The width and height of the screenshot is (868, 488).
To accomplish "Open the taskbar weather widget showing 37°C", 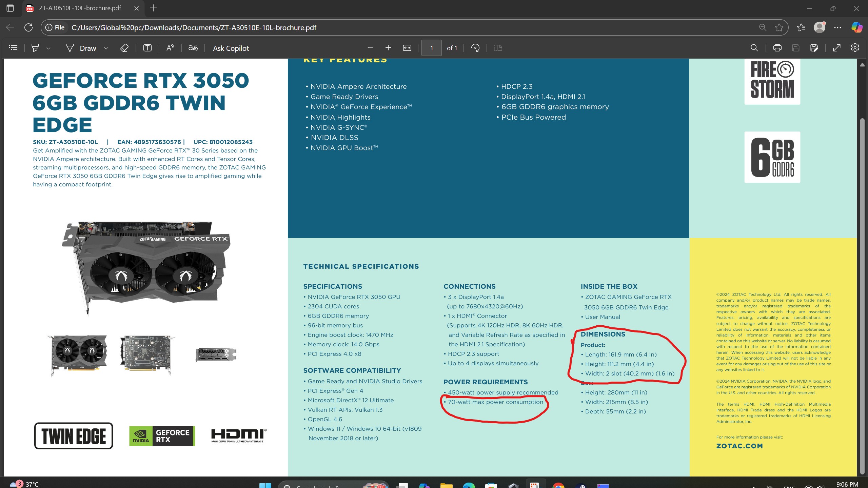I will (24, 484).
